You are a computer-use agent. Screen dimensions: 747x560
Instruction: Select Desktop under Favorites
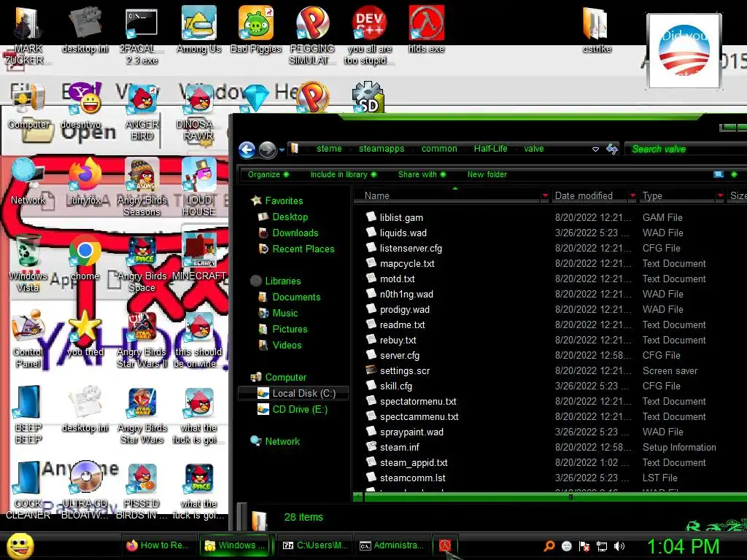tap(290, 217)
